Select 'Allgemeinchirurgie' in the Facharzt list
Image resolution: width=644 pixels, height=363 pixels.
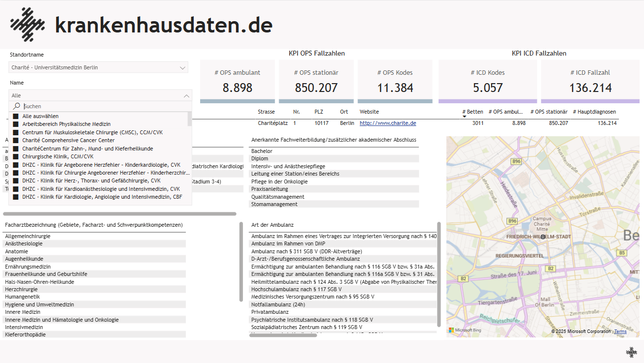[94, 236]
